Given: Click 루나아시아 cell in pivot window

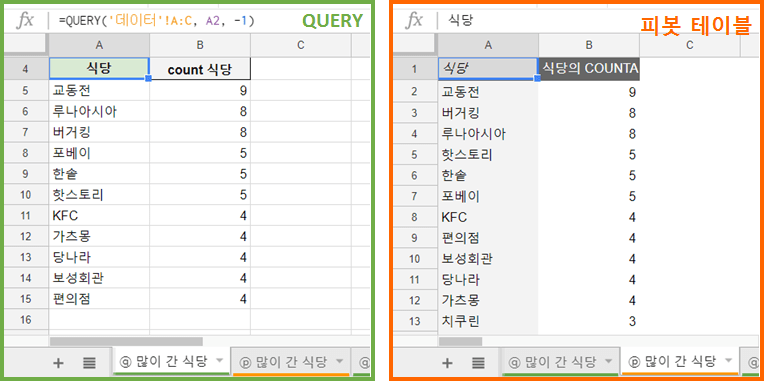Looking at the screenshot, I should 488,134.
